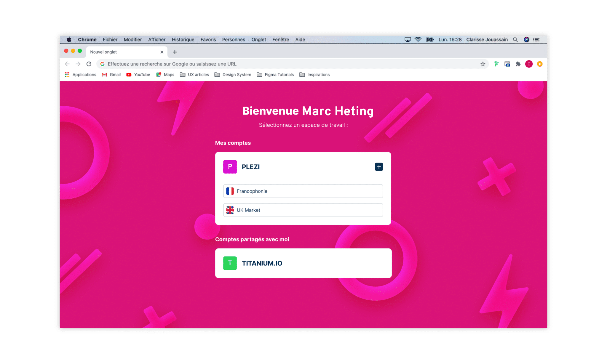Click the green T logo of TITANIUM.IO
This screenshot has width=607, height=364.
[x=230, y=263]
